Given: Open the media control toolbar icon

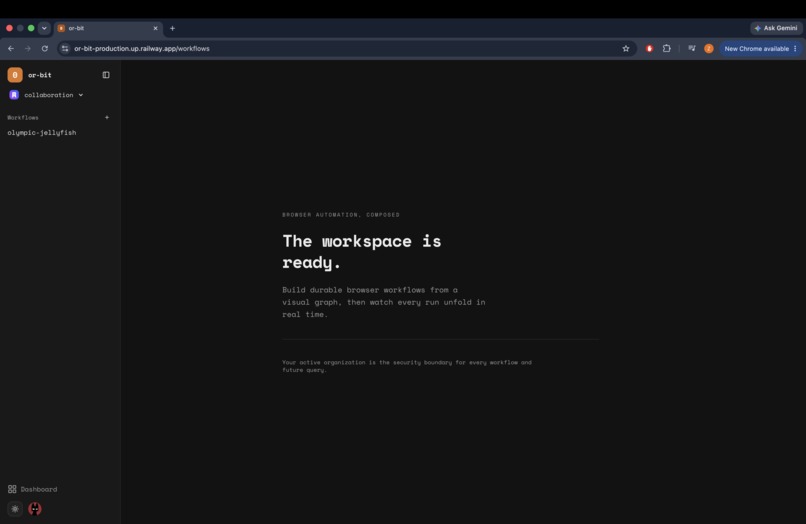Looking at the screenshot, I should [x=692, y=48].
